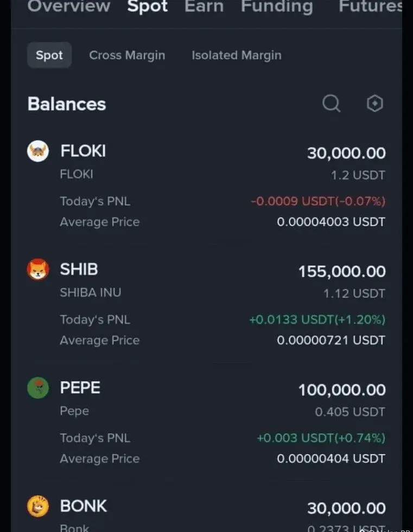This screenshot has width=413, height=532.
Task: Switch to Isolated Margin view
Action: click(x=236, y=55)
